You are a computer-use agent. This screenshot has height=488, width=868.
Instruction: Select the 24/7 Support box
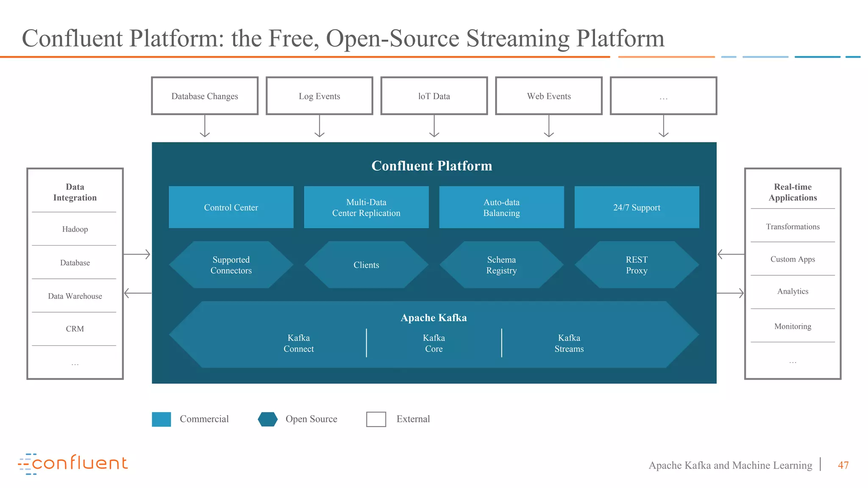point(637,207)
